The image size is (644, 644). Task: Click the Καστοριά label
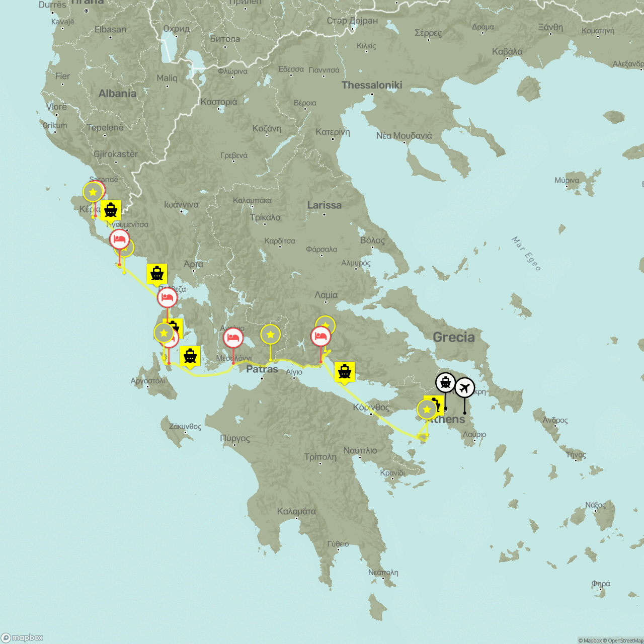pyautogui.click(x=219, y=102)
